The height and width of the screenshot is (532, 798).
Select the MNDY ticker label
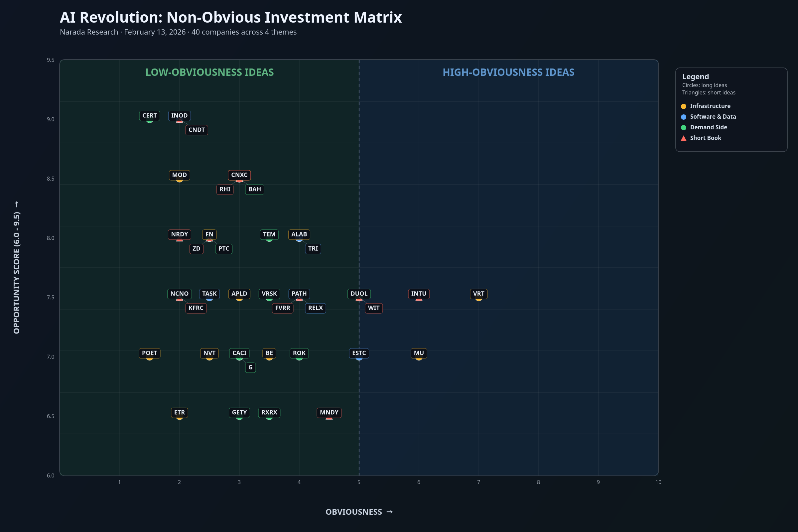pyautogui.click(x=329, y=413)
